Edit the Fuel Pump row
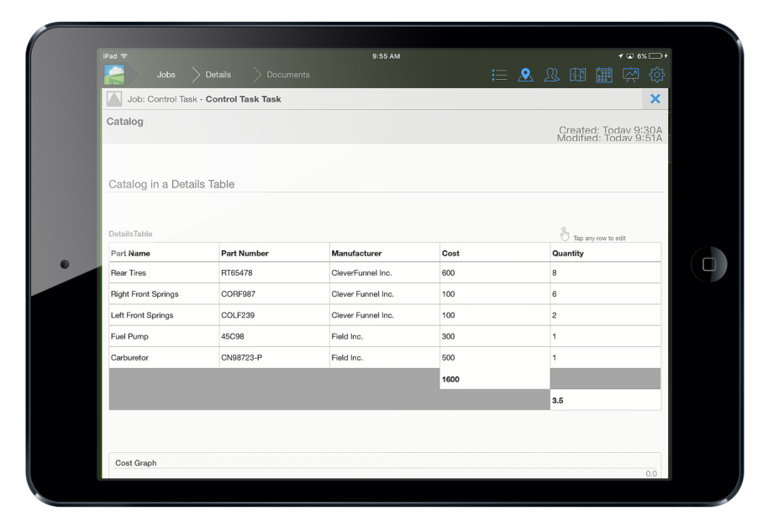This screenshot has height=532, width=773. pyautogui.click(x=385, y=336)
